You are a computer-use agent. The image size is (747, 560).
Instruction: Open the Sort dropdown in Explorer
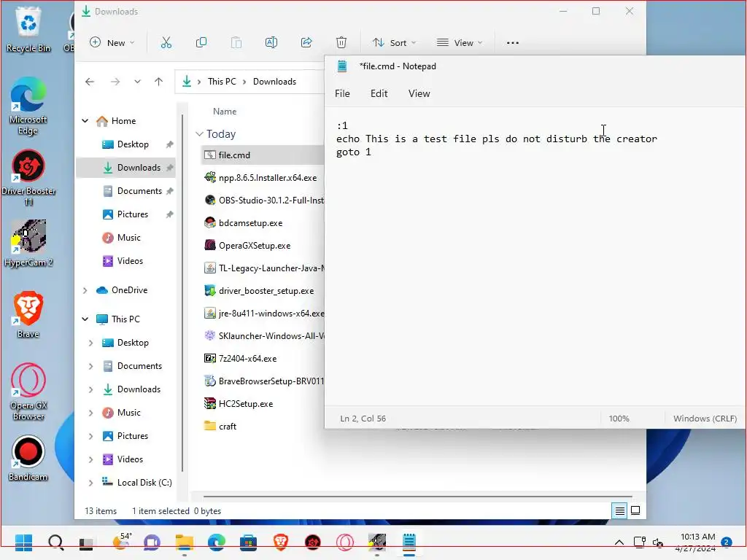tap(395, 43)
